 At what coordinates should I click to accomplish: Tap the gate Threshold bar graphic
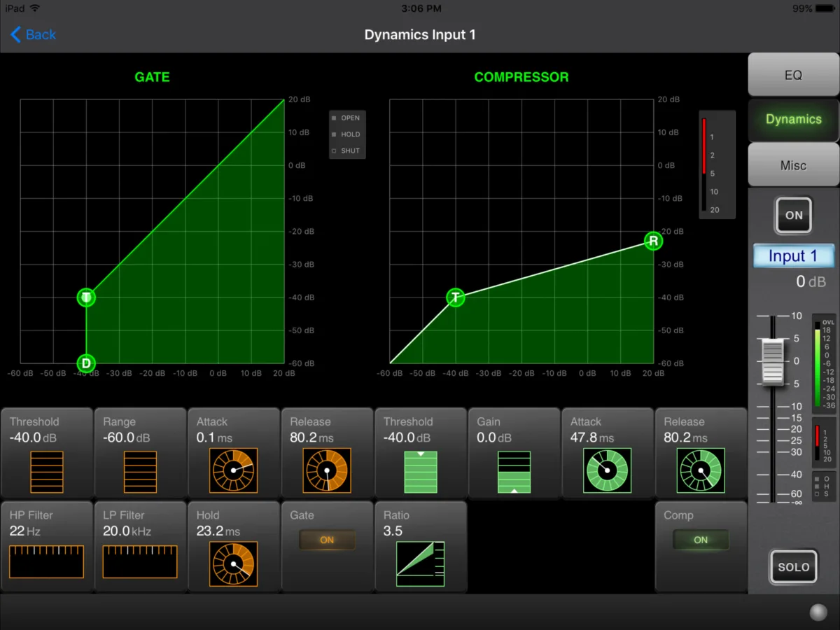[x=47, y=472]
